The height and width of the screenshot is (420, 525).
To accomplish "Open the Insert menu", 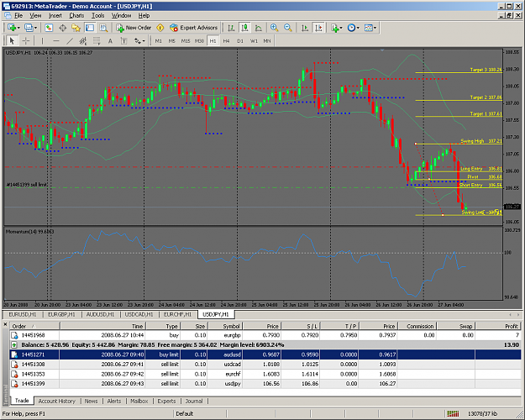I will click(x=55, y=15).
